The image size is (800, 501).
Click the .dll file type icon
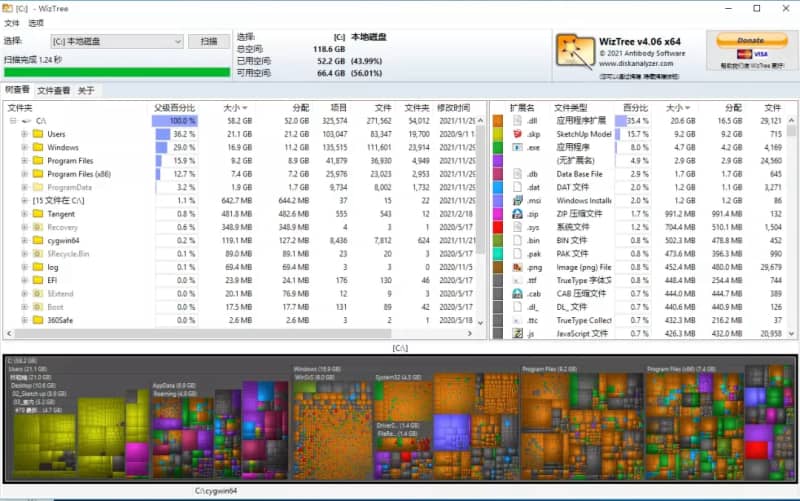point(517,121)
